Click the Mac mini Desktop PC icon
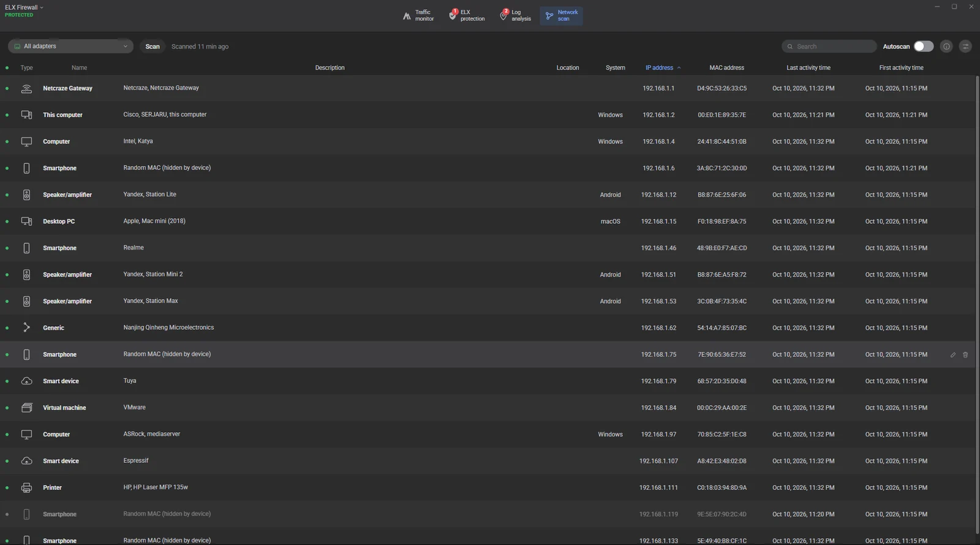980x545 pixels. pyautogui.click(x=26, y=221)
